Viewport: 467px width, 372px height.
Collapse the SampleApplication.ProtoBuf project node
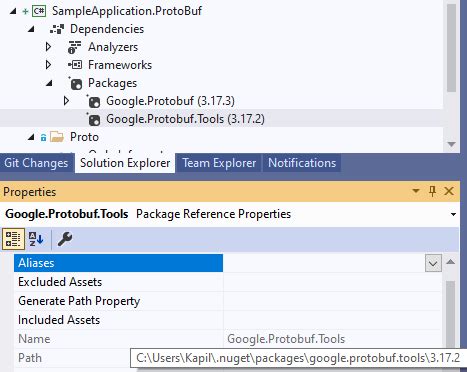(x=13, y=11)
